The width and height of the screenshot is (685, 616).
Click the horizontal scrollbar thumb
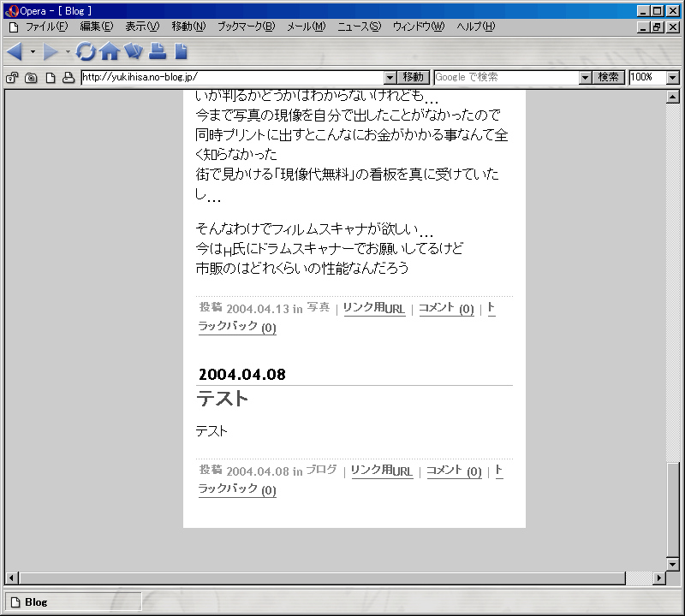(x=323, y=578)
